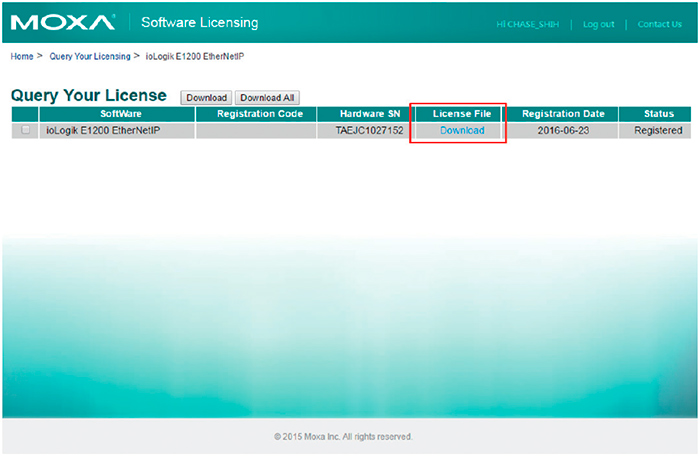Image resolution: width=700 pixels, height=457 pixels.
Task: Click the License File column header
Action: coord(462,114)
